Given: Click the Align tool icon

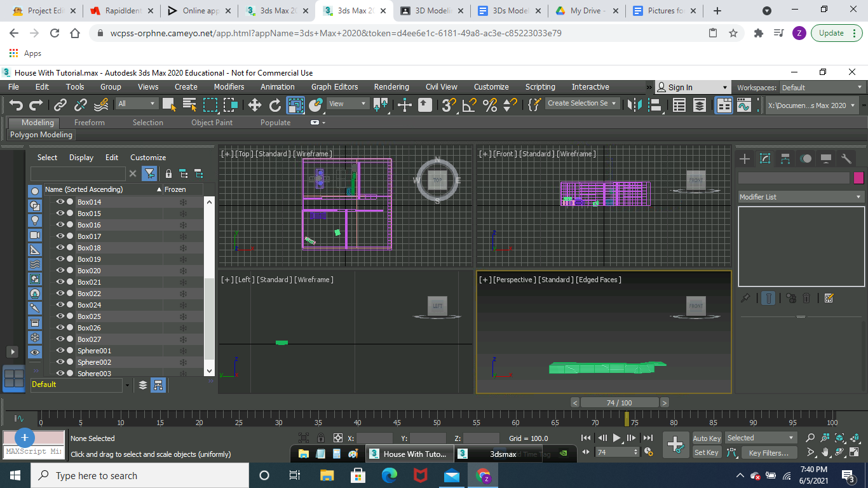Looking at the screenshot, I should tap(654, 105).
